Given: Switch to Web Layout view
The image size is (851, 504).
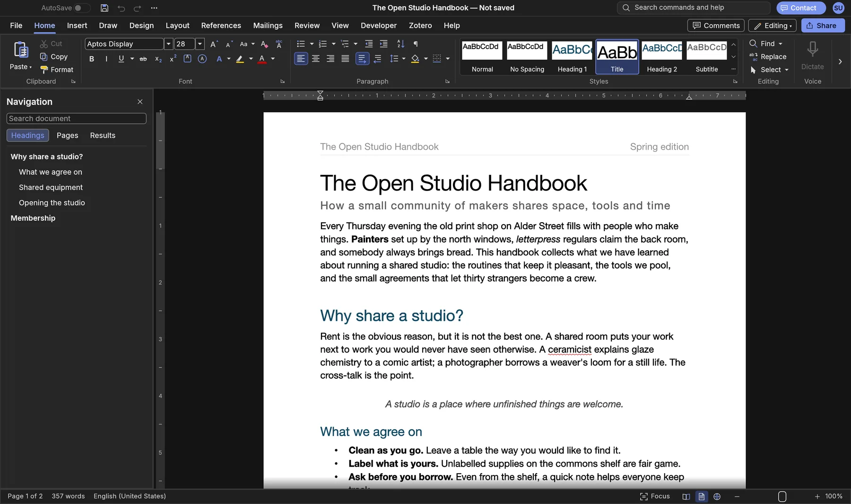Looking at the screenshot, I should (717, 496).
